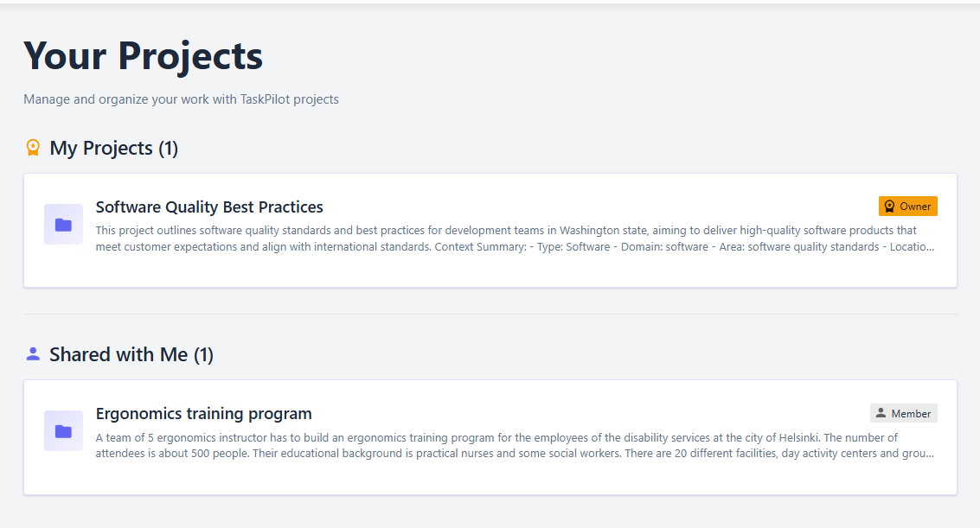Click the person icon inside the Member badge
The height and width of the screenshot is (528, 980).
(x=881, y=413)
